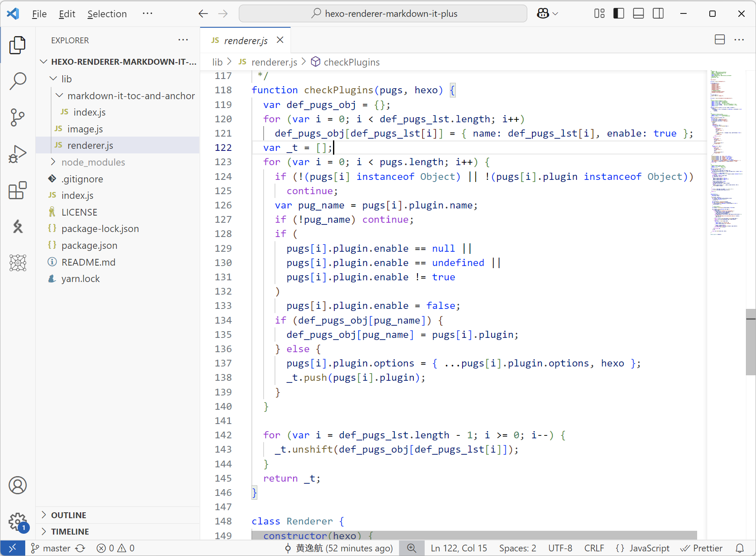Click the split editor layout icon
The width and height of the screenshot is (756, 556).
(x=719, y=40)
